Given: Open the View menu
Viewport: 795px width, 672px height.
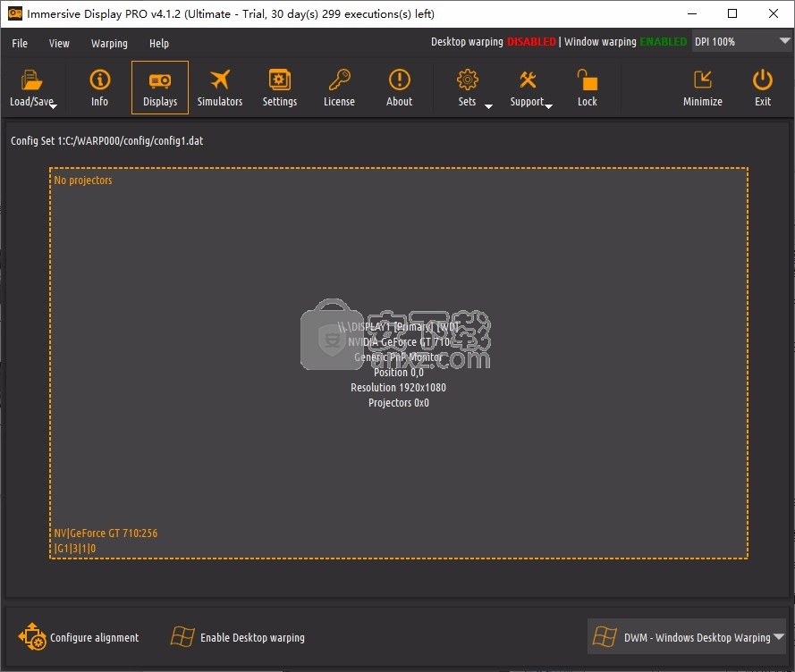Looking at the screenshot, I should [59, 44].
